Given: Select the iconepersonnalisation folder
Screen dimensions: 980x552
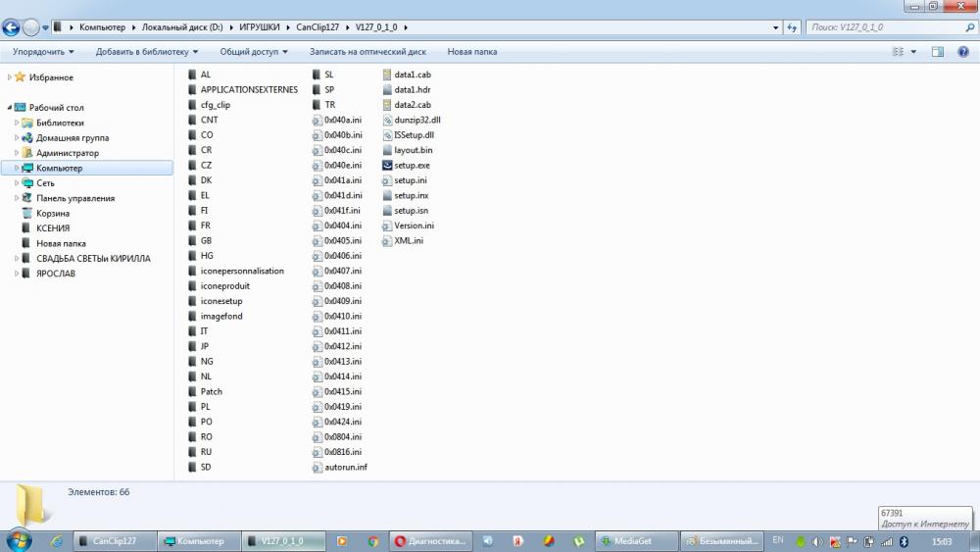Looking at the screenshot, I should tap(236, 271).
